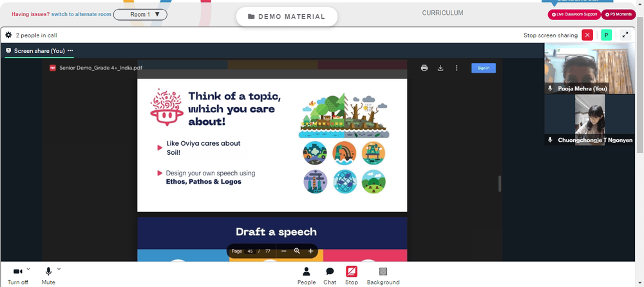Click switch to alternate room link
This screenshot has height=287, width=644.
coord(81,14)
